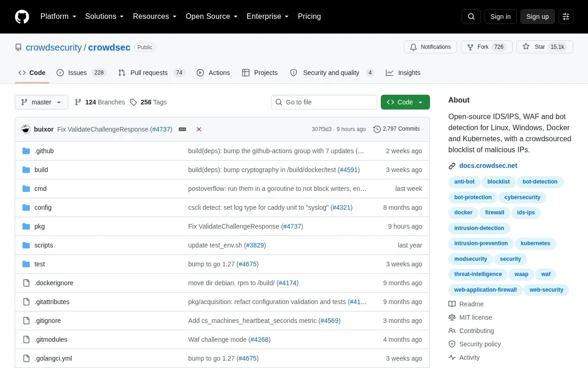The width and height of the screenshot is (588, 368).
Task: Click the Sign up button
Action: pyautogui.click(x=537, y=17)
